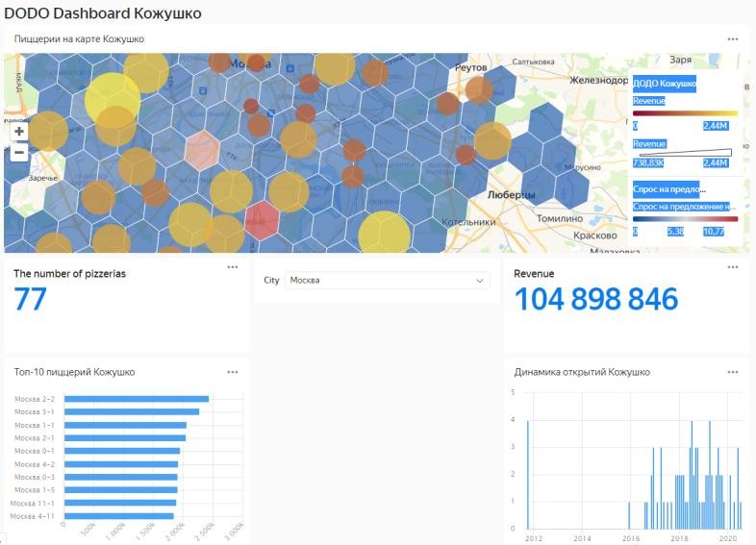The height and width of the screenshot is (545, 756).
Task: Click the Москва 1-5 bar label
Action: pyautogui.click(x=35, y=490)
